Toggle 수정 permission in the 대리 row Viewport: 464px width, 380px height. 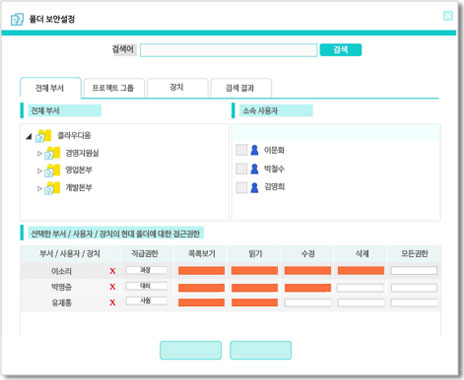coord(308,288)
